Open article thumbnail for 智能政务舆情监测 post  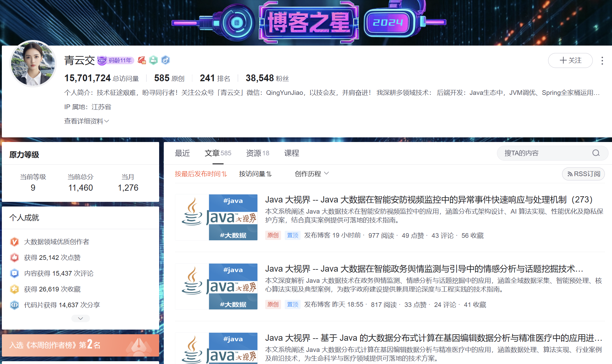tap(216, 286)
